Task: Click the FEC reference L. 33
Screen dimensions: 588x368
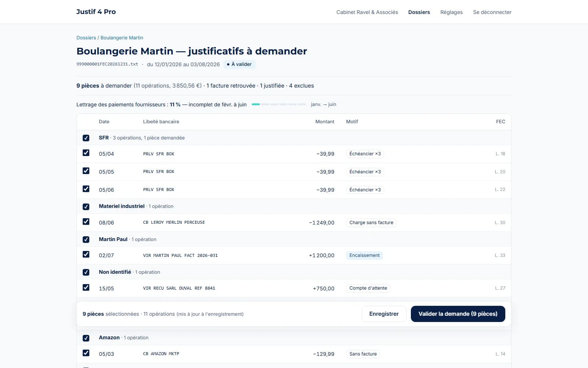Action: coord(500,255)
